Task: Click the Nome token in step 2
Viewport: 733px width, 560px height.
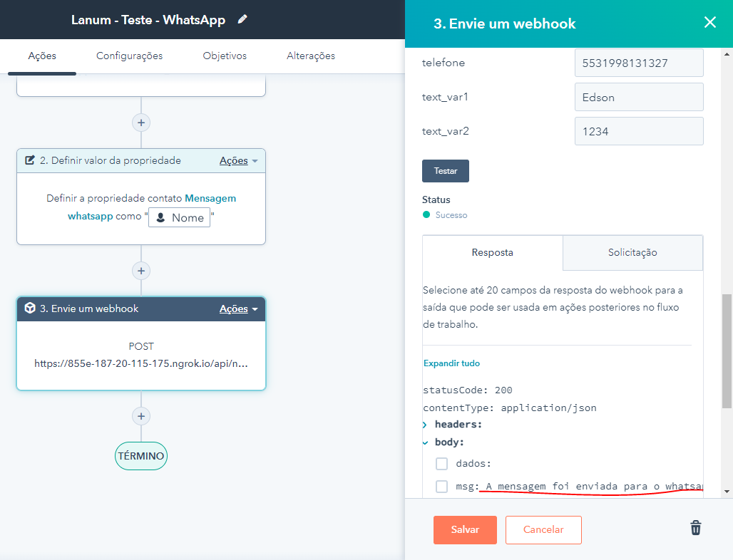Action: click(180, 217)
